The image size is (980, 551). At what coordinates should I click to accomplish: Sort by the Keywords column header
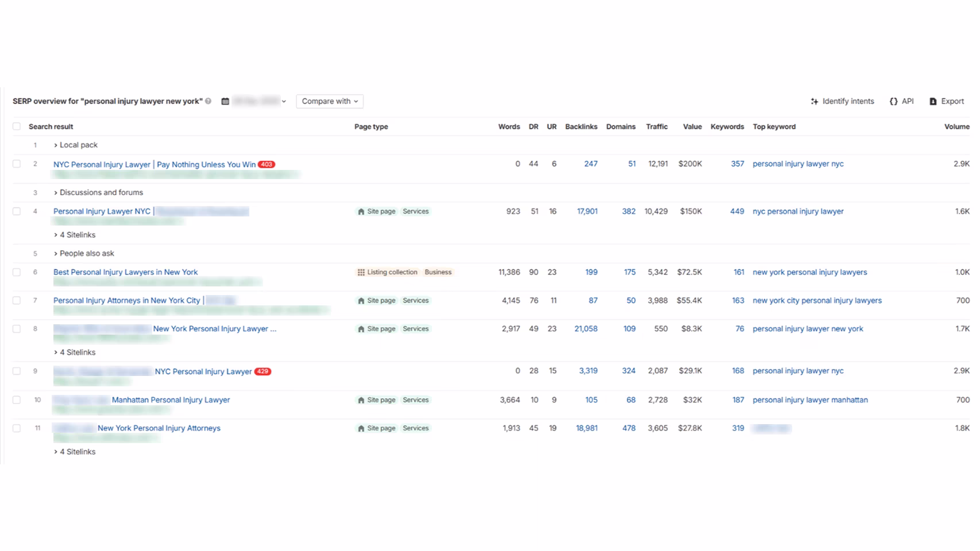[727, 126]
